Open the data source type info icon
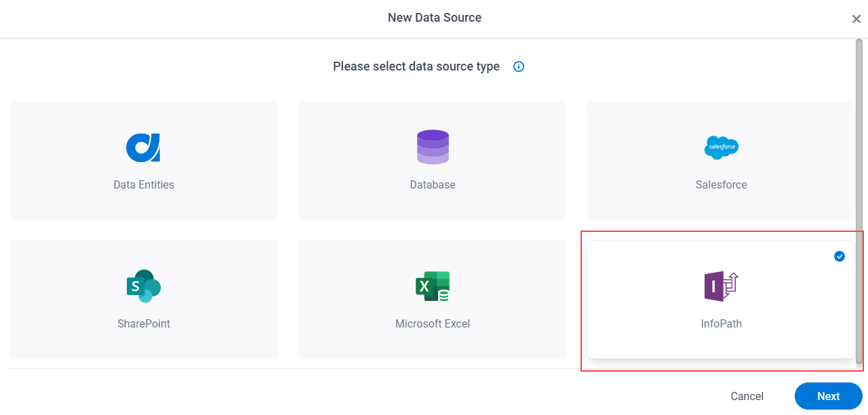 pyautogui.click(x=519, y=66)
